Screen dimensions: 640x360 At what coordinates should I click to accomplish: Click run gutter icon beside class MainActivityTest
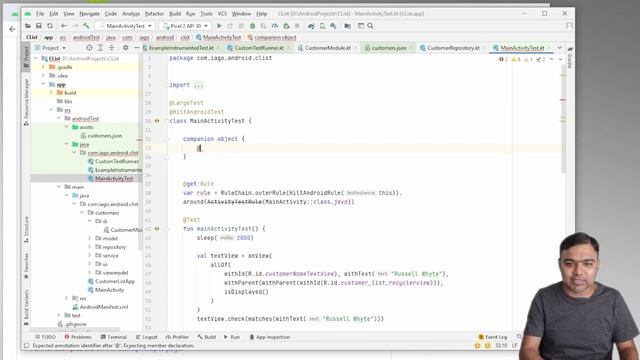[157, 121]
